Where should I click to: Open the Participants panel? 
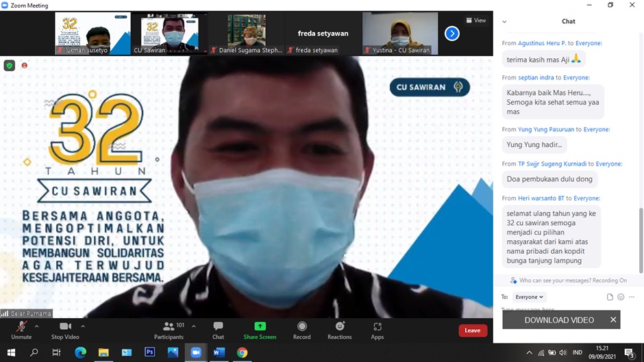coord(169,331)
